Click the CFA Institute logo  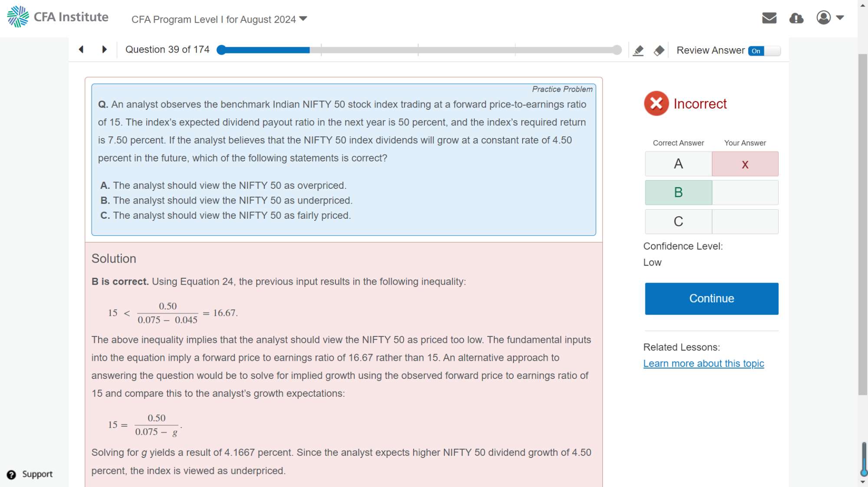coord(58,17)
